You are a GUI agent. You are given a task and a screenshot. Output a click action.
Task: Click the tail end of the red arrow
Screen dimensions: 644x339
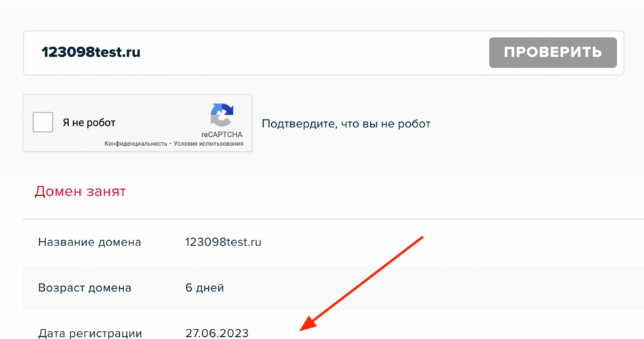click(x=420, y=239)
